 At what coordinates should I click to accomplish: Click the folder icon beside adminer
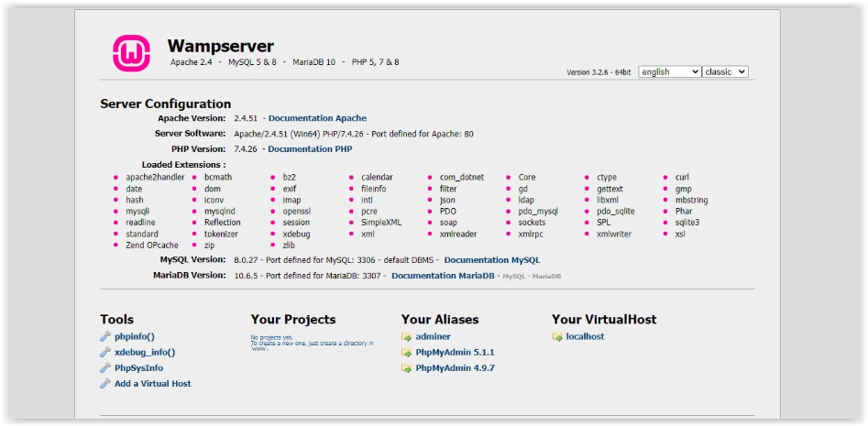click(x=406, y=336)
